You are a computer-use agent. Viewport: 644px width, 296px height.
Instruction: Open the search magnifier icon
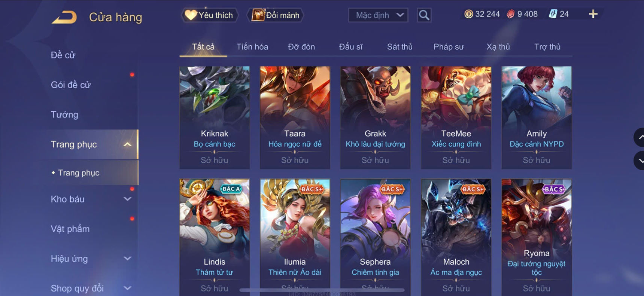tap(424, 15)
